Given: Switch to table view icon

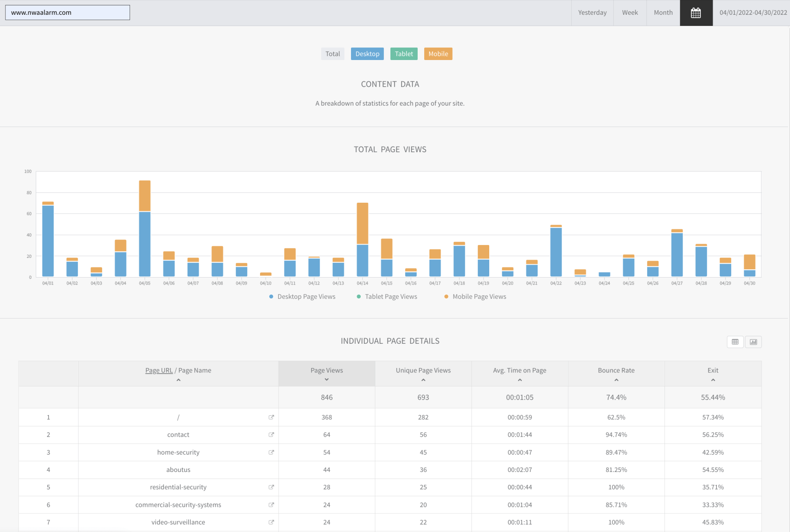Looking at the screenshot, I should (x=735, y=342).
